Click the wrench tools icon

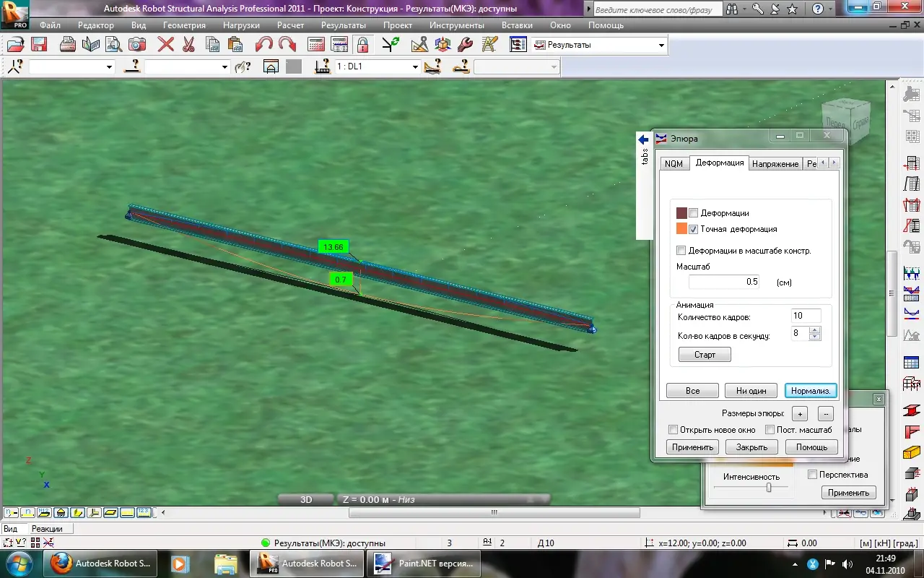point(466,45)
